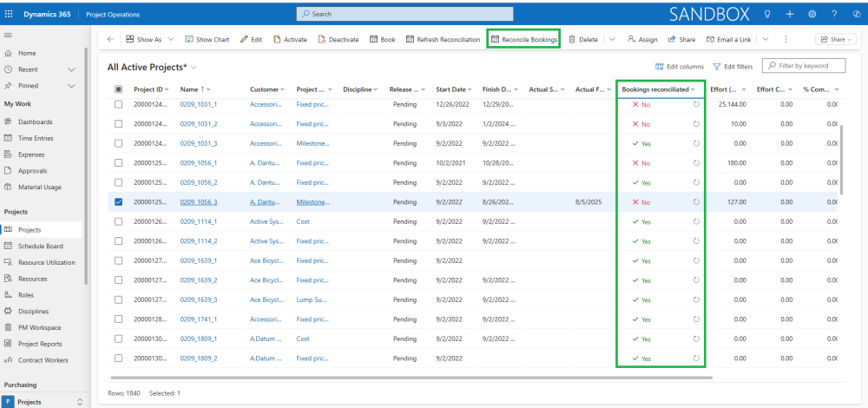This screenshot has height=408, width=868.
Task: Open the 0209_1114_1 project link
Action: click(x=199, y=221)
